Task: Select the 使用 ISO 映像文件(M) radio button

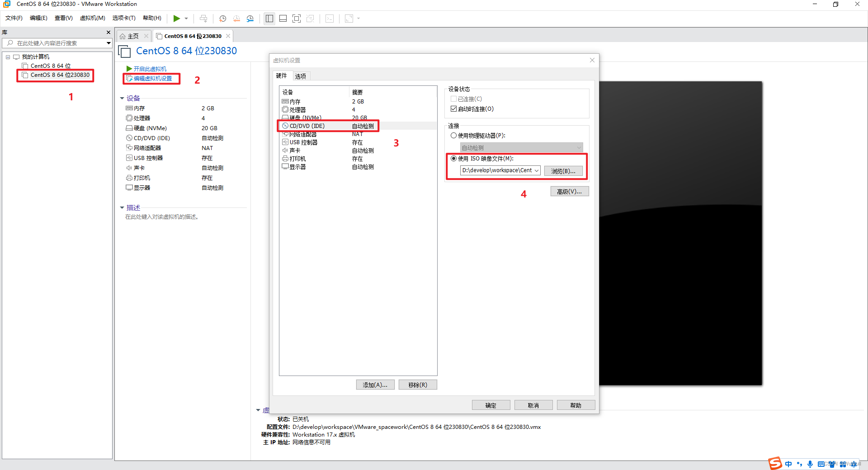Action: (x=453, y=159)
